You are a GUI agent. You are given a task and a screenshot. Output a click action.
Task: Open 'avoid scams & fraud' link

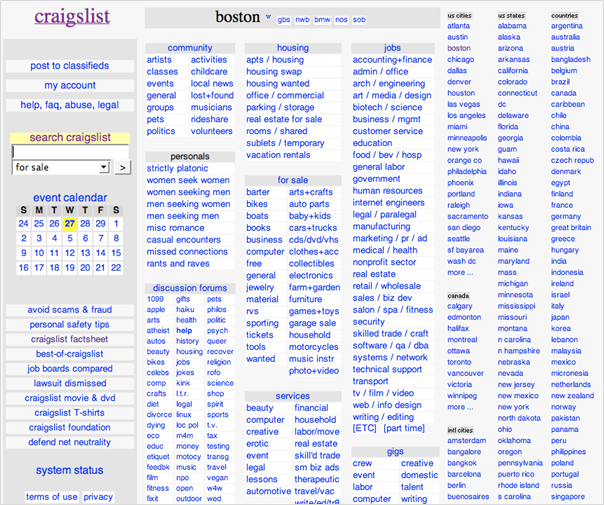70,310
